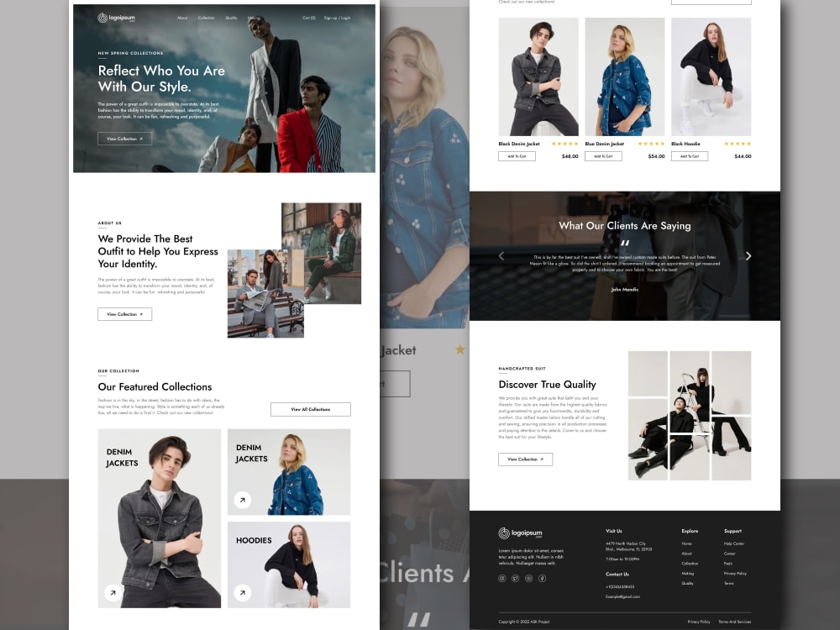Open Privacy Policy in footer Support column
This screenshot has height=630, width=840.
[735, 573]
